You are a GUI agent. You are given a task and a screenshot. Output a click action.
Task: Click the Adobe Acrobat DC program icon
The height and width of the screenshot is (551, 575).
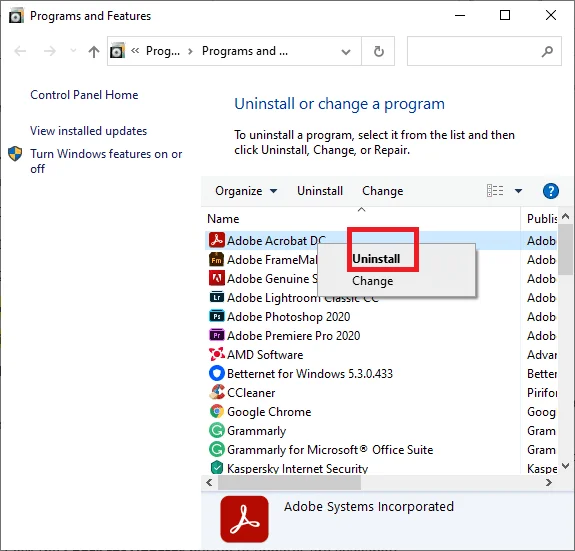216,240
